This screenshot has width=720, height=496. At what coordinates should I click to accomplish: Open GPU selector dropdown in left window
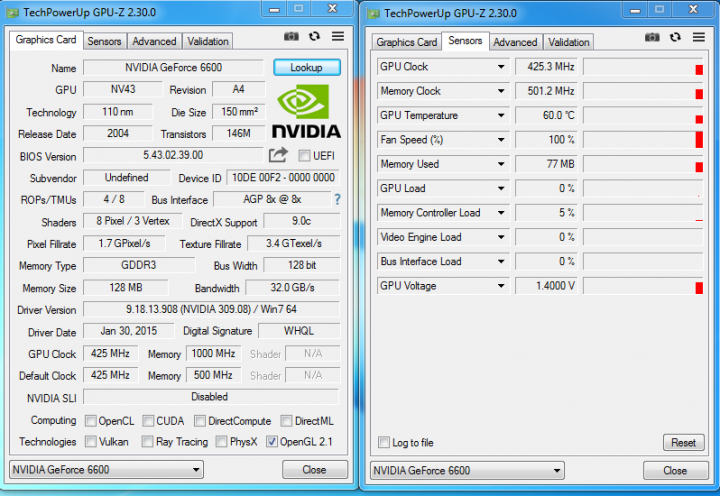tap(106, 470)
